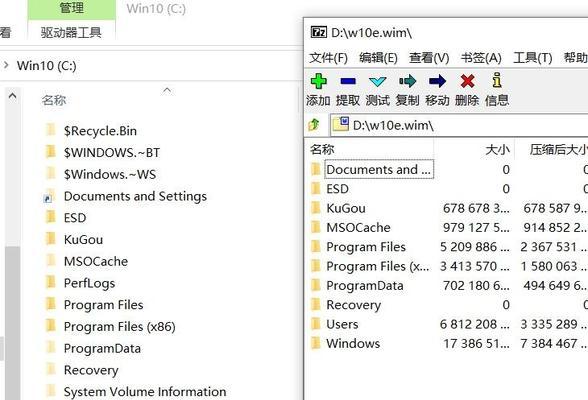Screen dimensions: 588x400
Task: Click the blue Extract (提取) minus icon
Action: pos(348,81)
